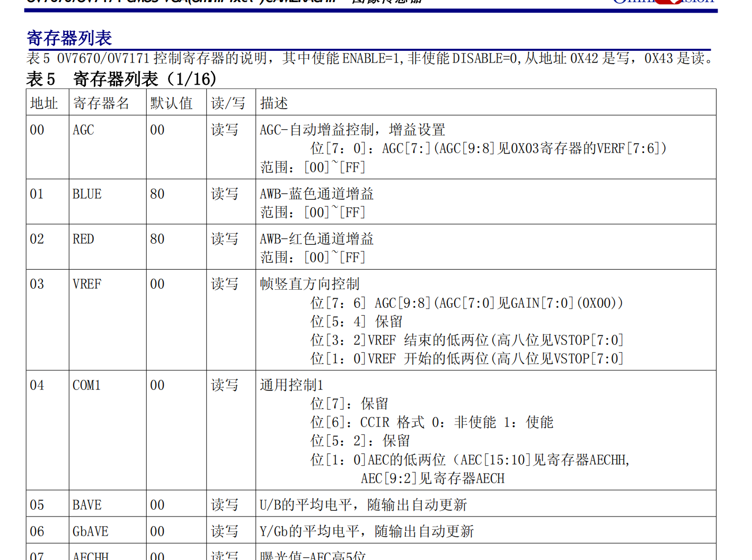Image resolution: width=752 pixels, height=560 pixels.
Task: Select register name BLUE
Action: [x=87, y=194]
